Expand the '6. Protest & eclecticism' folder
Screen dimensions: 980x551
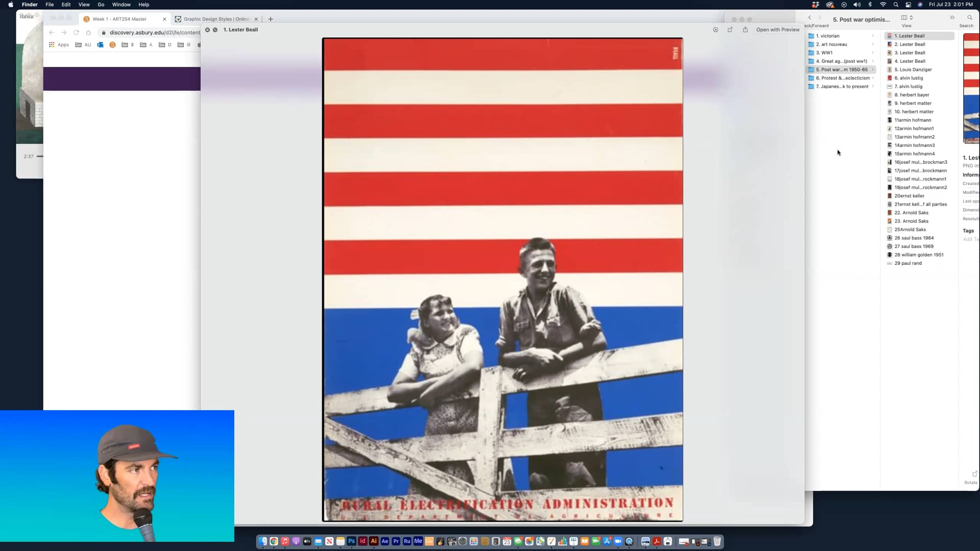pyautogui.click(x=874, y=78)
